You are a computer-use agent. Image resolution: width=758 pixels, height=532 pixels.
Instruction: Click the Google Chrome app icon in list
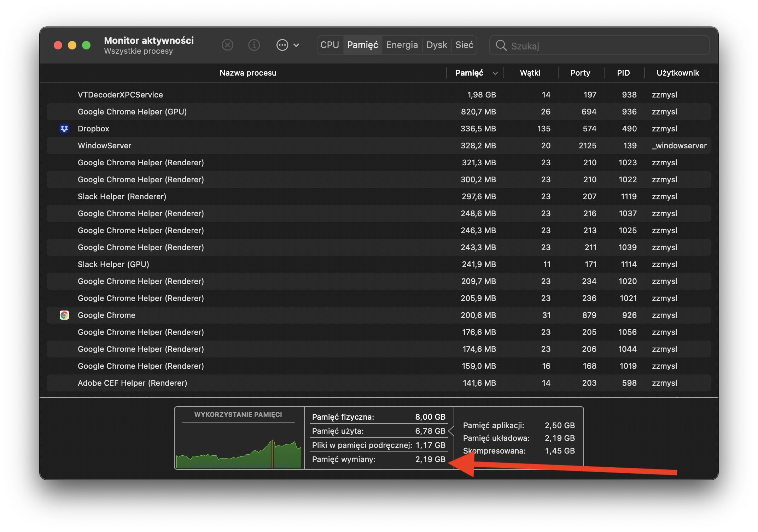pos(64,315)
